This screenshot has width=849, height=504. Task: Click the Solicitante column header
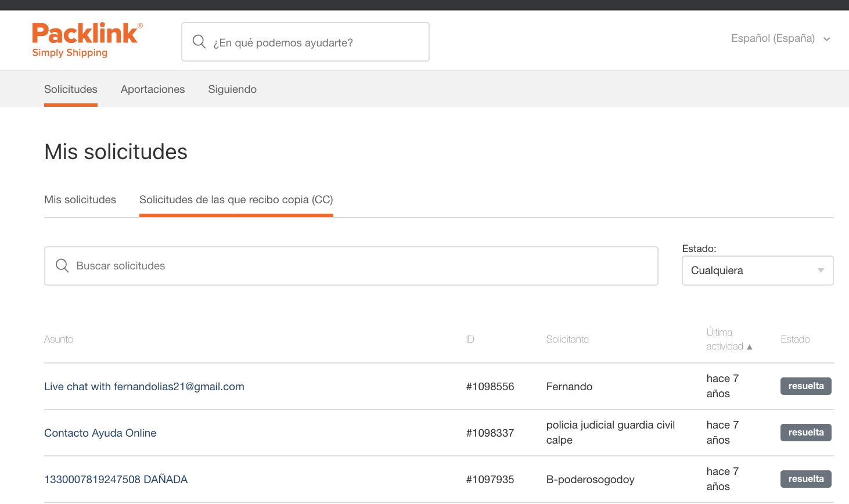coord(567,339)
